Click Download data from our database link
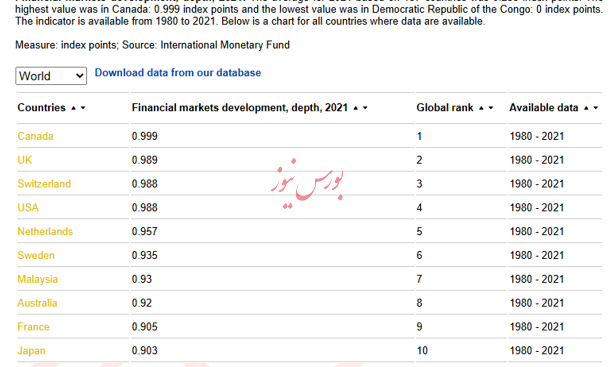The height and width of the screenshot is (367, 612). pos(178,73)
